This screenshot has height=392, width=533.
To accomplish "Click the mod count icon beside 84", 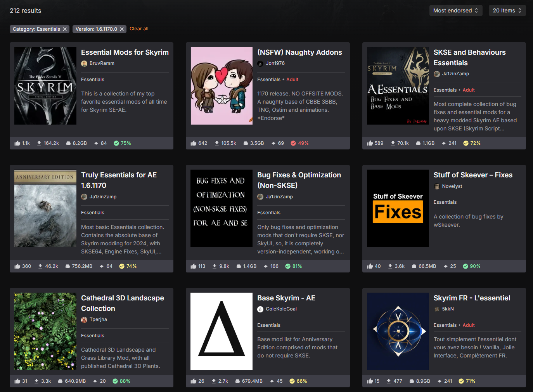I will point(96,143).
